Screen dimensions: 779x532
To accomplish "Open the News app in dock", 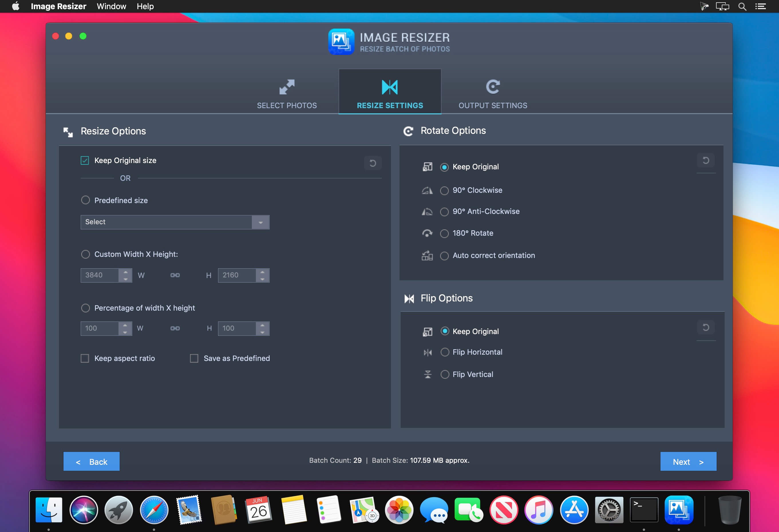I will click(x=504, y=510).
